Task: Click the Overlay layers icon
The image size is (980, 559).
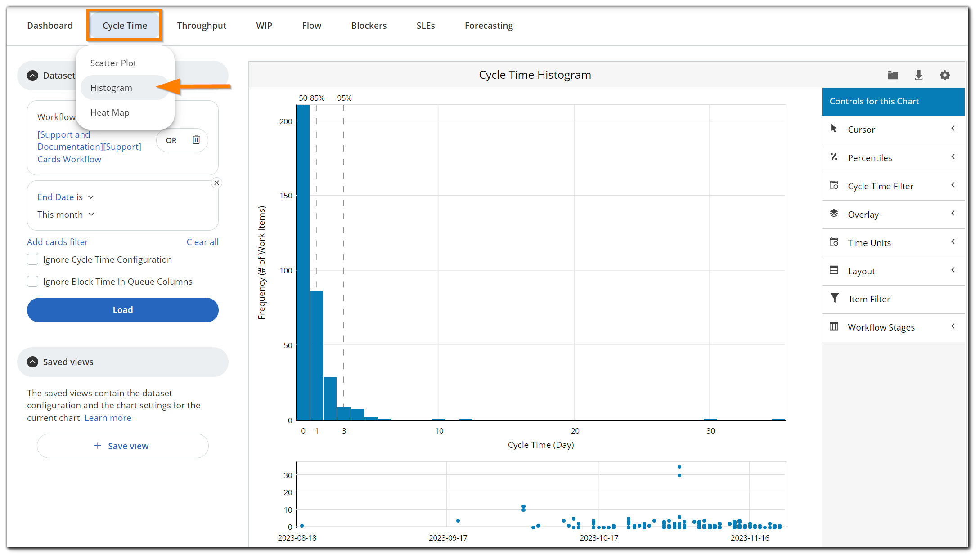Action: [x=834, y=214]
